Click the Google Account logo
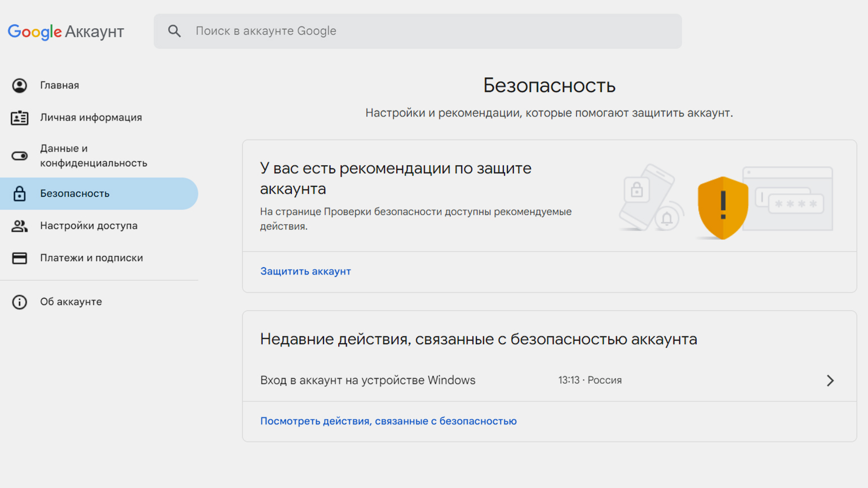The width and height of the screenshot is (868, 488). click(66, 32)
